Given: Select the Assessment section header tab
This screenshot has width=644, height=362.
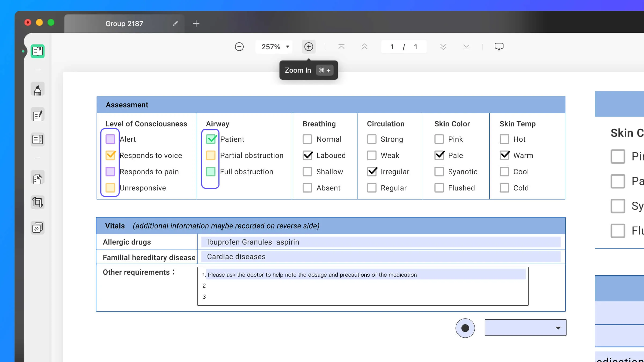Looking at the screenshot, I should (127, 105).
